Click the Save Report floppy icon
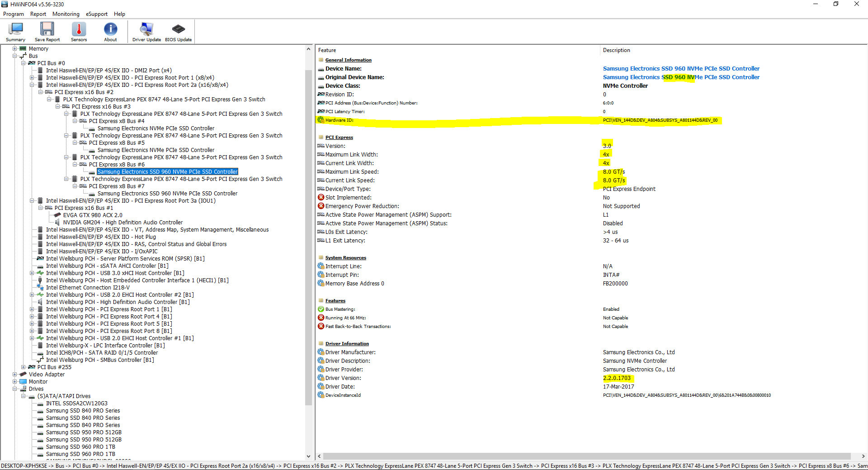 [x=47, y=29]
